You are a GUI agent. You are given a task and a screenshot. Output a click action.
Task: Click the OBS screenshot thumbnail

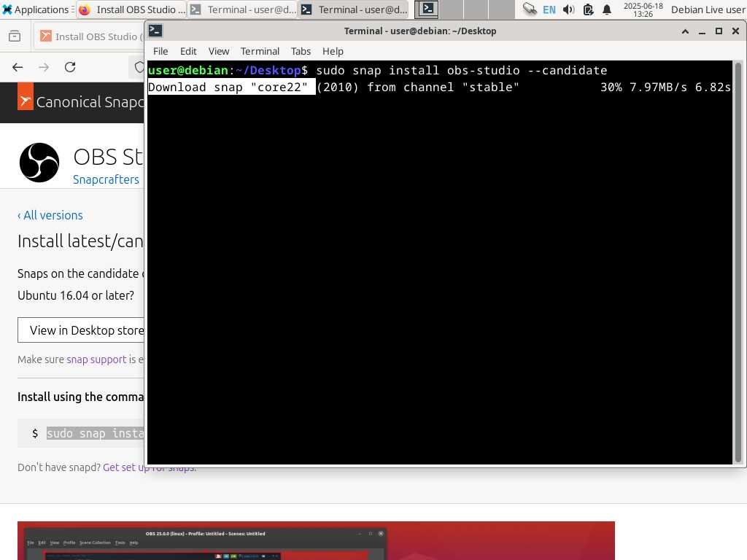pyautogui.click(x=316, y=540)
